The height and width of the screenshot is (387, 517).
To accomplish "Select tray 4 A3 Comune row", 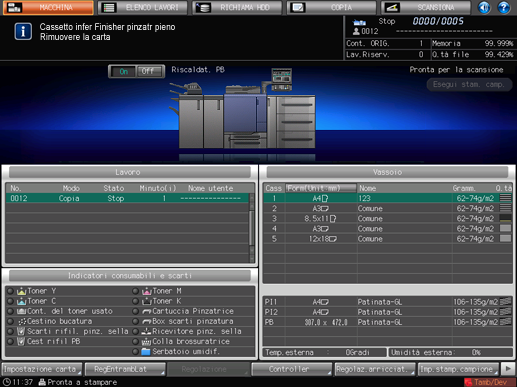I will pyautogui.click(x=388, y=229).
